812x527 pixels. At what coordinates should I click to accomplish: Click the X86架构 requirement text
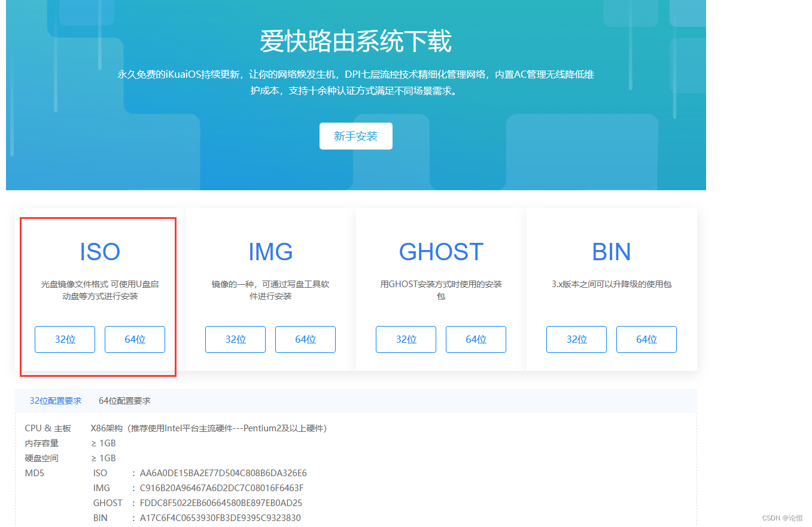point(209,428)
